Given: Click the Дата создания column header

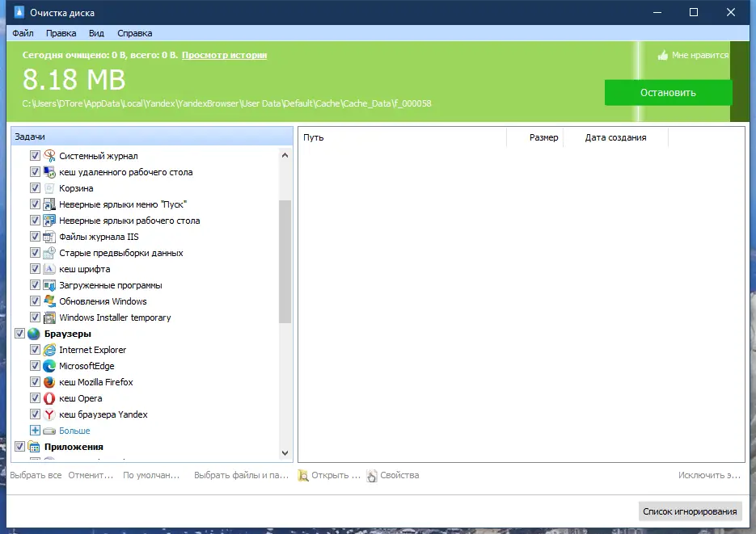Looking at the screenshot, I should [x=615, y=137].
